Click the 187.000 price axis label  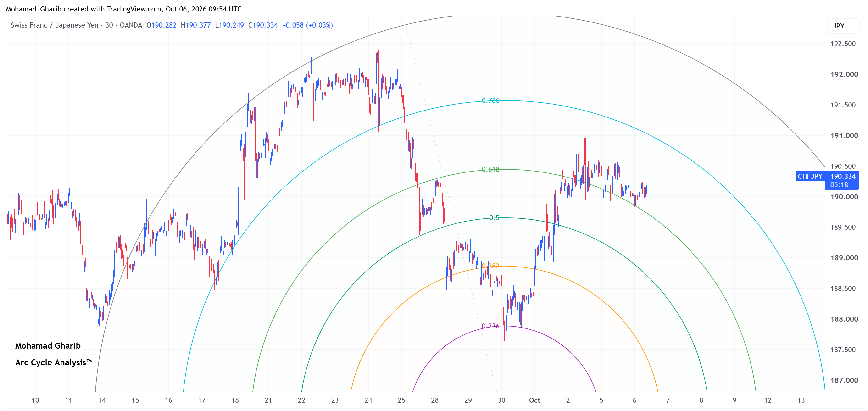844,380
